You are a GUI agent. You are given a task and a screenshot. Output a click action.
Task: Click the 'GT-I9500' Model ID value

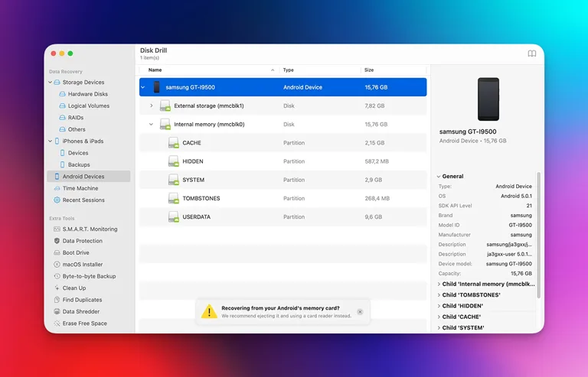click(520, 225)
